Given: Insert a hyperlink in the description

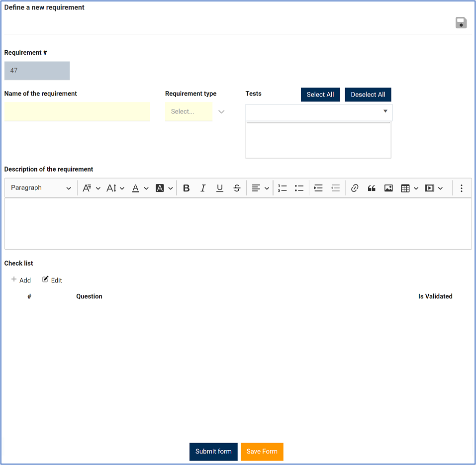Looking at the screenshot, I should 355,188.
